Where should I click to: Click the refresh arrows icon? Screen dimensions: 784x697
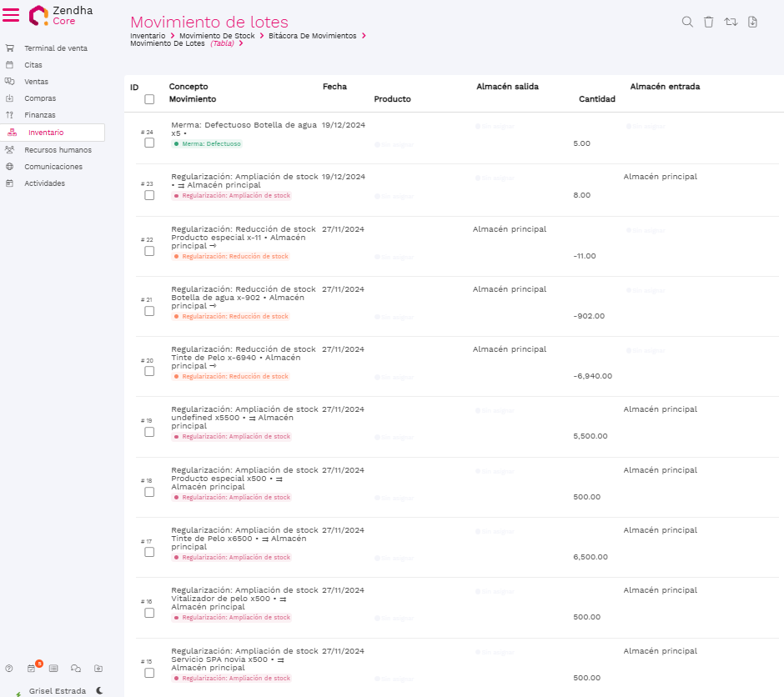click(731, 23)
